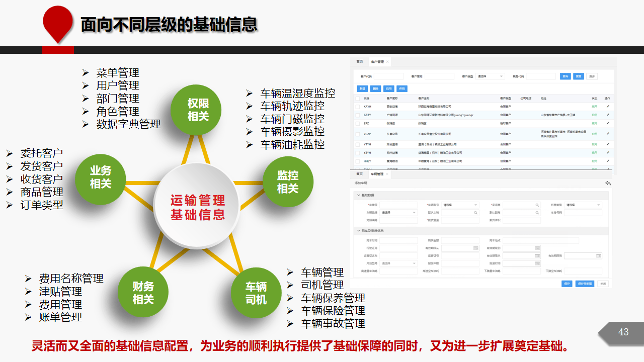Click the green 监控相关 circle
Viewport: 644px width, 362px height.
pos(288,182)
